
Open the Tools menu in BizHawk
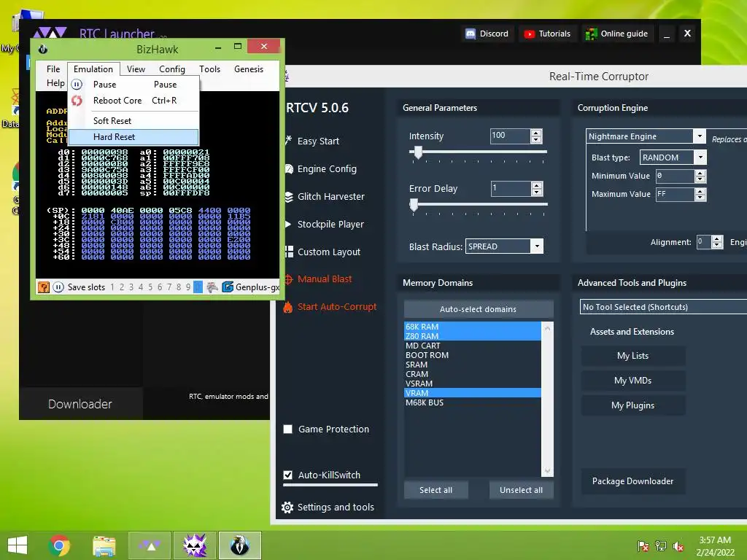209,69
